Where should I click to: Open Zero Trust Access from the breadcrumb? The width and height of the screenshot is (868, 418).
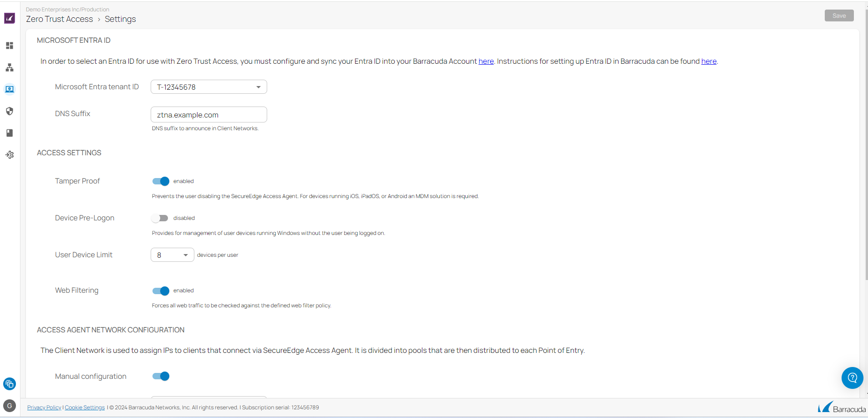59,19
